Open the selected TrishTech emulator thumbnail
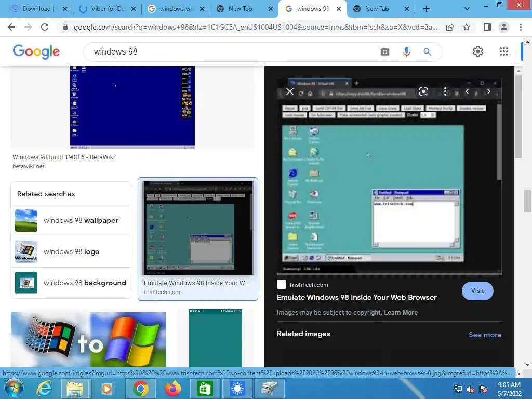Screen dimensions: 532x399 [x=198, y=228]
